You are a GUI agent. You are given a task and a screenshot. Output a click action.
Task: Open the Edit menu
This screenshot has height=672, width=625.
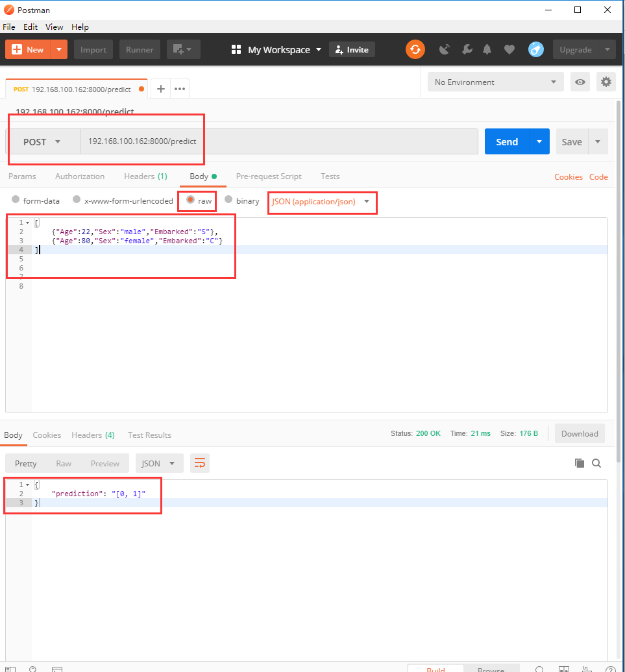tap(31, 27)
